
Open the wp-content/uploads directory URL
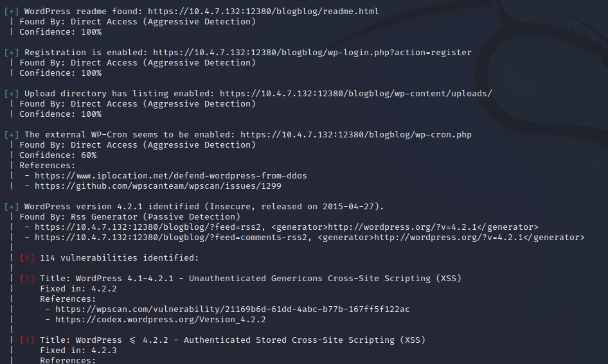pyautogui.click(x=356, y=94)
